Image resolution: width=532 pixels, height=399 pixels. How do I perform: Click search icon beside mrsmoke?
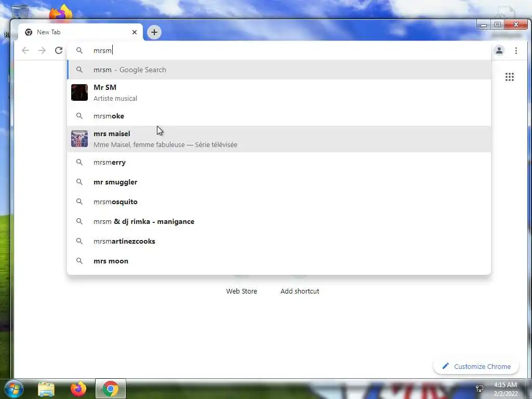[x=79, y=116]
